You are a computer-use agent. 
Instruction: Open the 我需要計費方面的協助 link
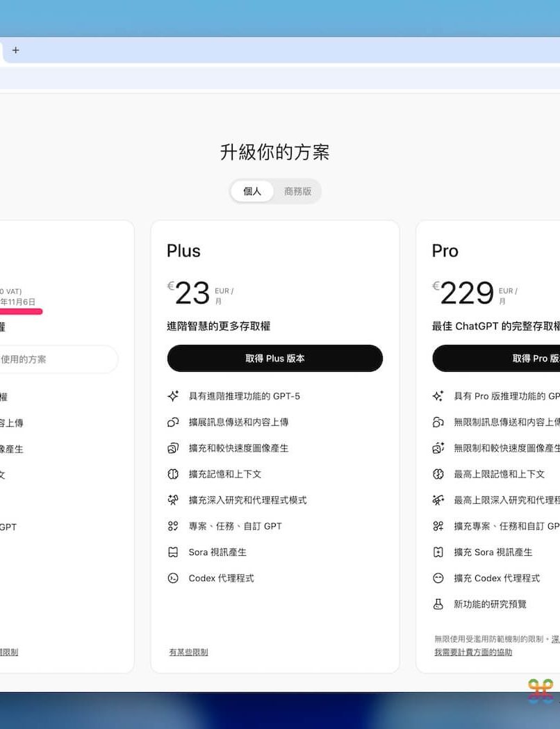pos(473,652)
